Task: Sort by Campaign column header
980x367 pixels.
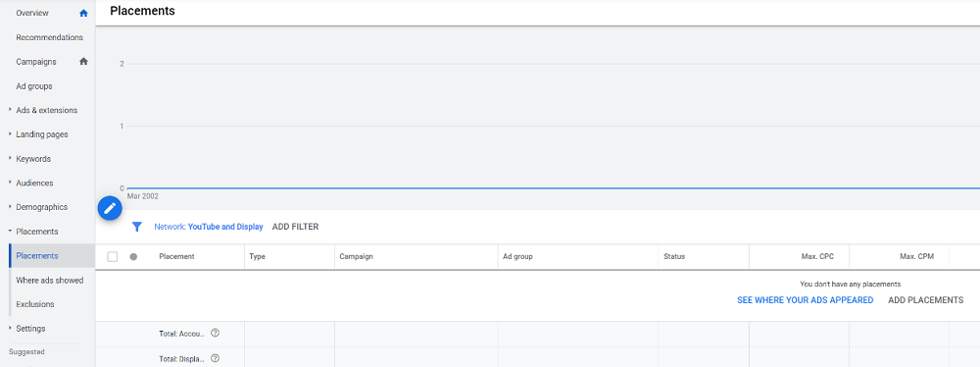Action: (357, 257)
